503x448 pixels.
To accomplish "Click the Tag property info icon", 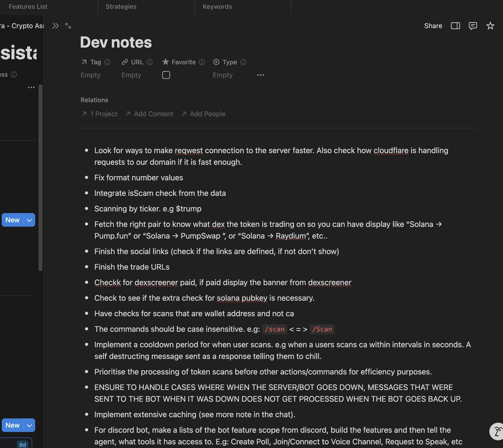I will click(107, 62).
